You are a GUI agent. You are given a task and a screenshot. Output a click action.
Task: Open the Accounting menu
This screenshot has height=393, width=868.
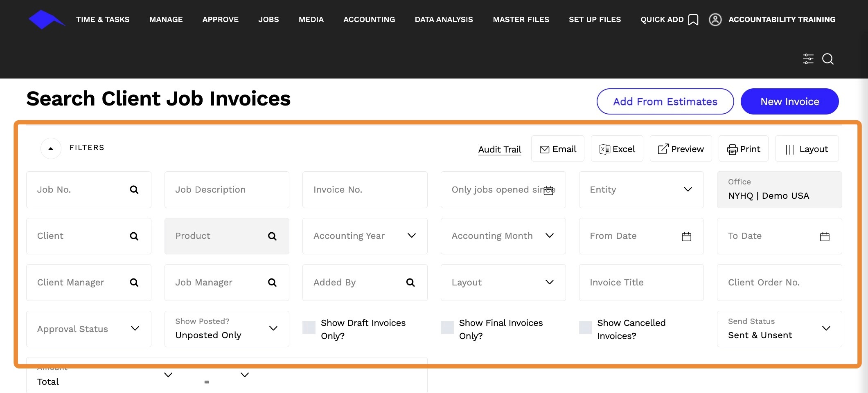pos(369,20)
